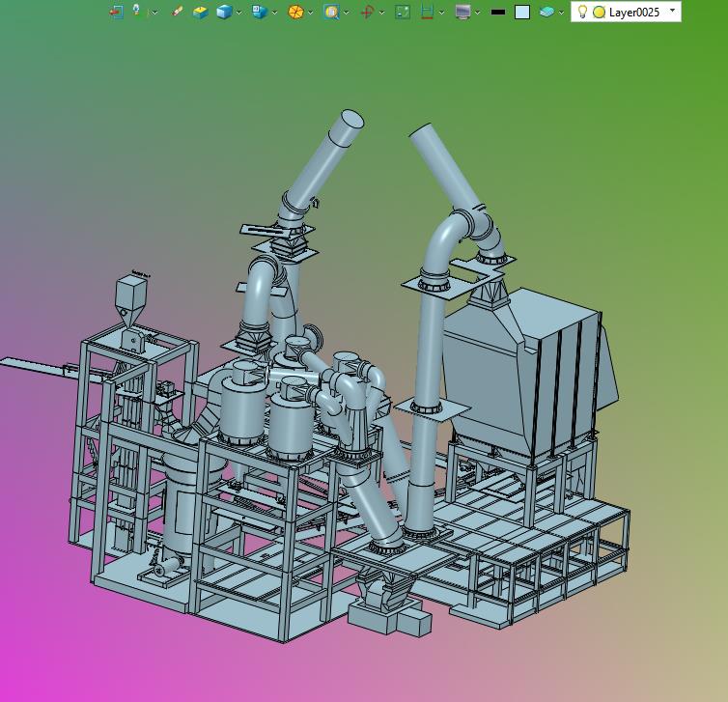
Task: Open the monitor display dropdown arrow
Action: (x=477, y=13)
